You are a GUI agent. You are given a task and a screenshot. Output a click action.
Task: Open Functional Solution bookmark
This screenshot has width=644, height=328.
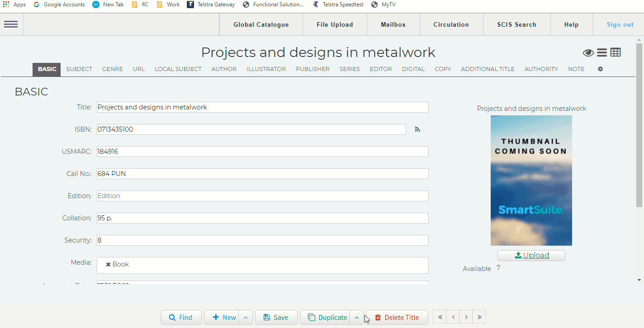coord(273,5)
